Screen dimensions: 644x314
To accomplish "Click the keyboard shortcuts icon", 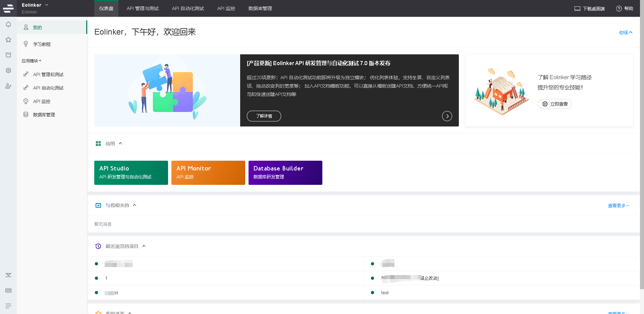I will coord(8,291).
